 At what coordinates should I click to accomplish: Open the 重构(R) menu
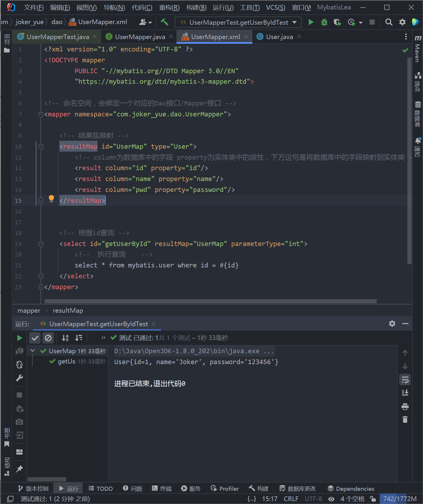tap(169, 8)
